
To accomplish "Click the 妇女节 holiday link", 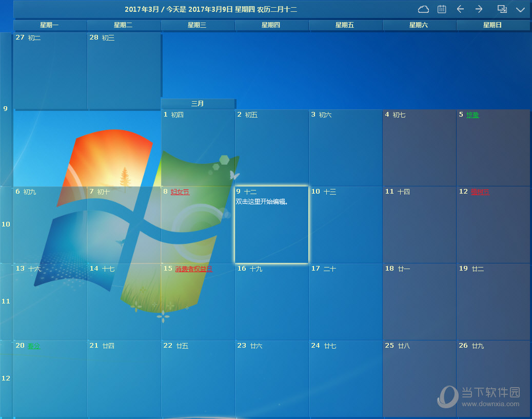I will 180,192.
